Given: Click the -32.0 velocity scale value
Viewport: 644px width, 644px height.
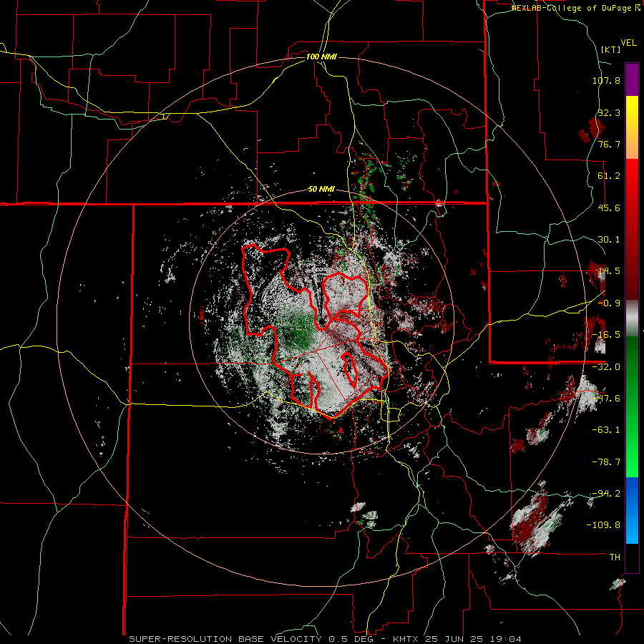Looking at the screenshot, I should pyautogui.click(x=606, y=367).
